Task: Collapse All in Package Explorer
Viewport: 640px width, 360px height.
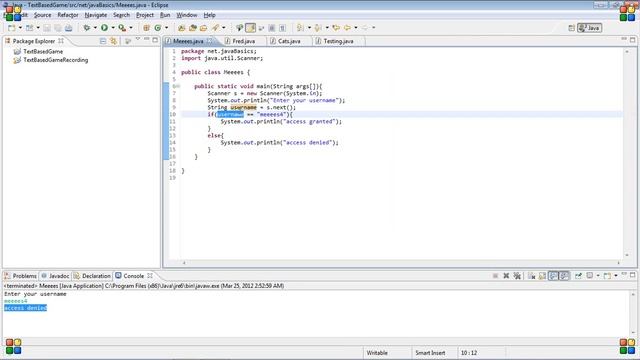Action: 103,41
